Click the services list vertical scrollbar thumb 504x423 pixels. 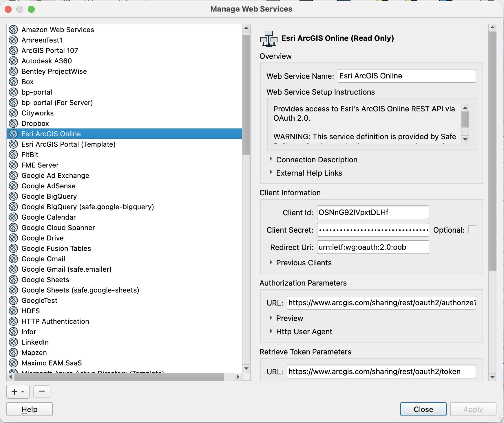246,95
